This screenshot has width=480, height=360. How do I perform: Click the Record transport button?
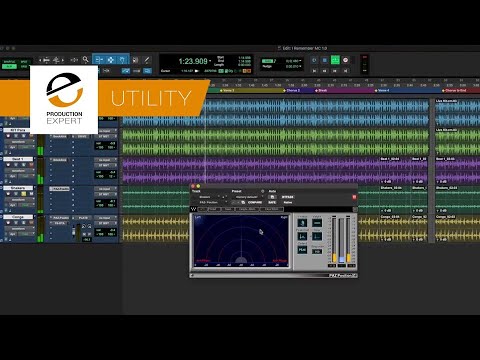pyautogui.click(x=346, y=60)
